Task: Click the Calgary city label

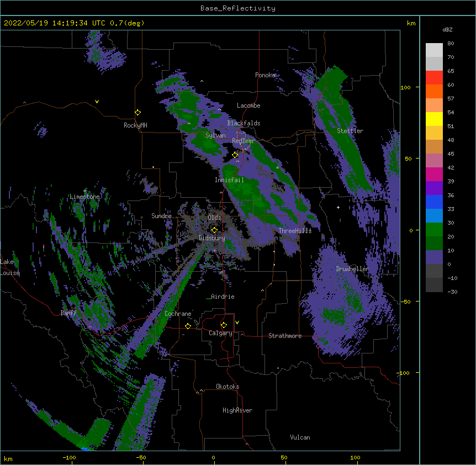Action: (220, 333)
